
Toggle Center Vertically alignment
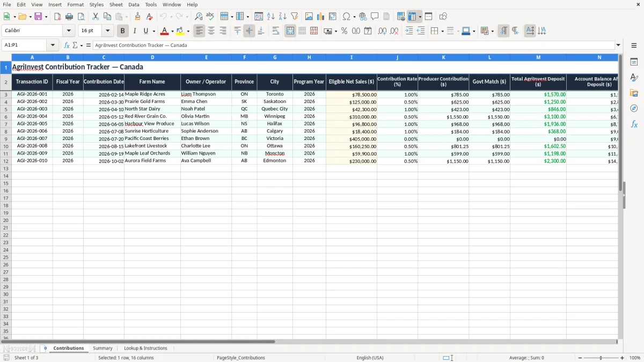[x=249, y=31]
